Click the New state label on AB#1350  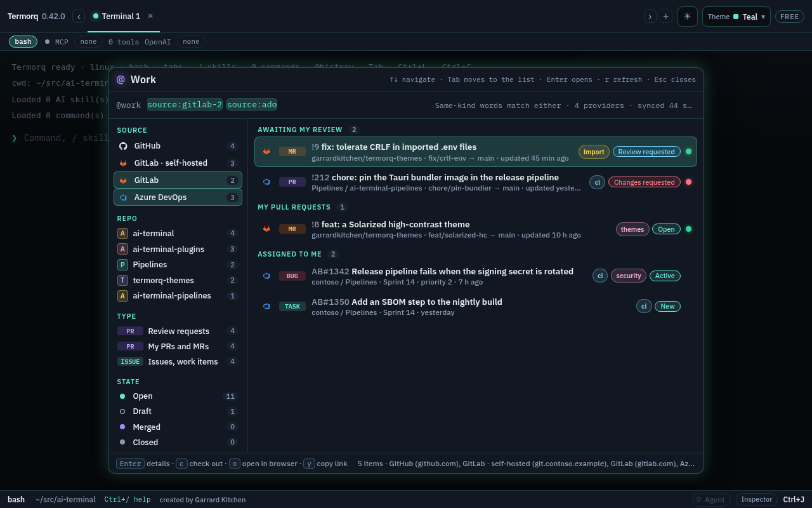[667, 306]
